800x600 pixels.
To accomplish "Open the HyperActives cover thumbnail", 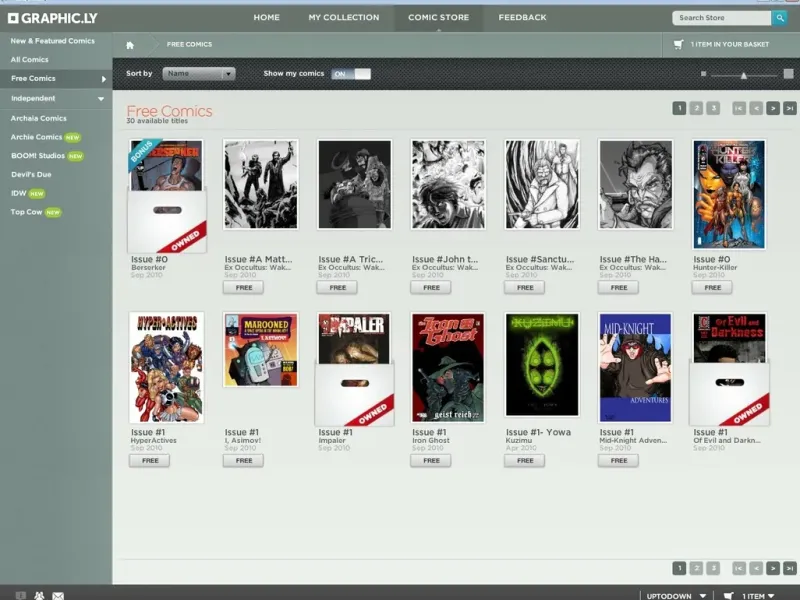I will click(166, 368).
